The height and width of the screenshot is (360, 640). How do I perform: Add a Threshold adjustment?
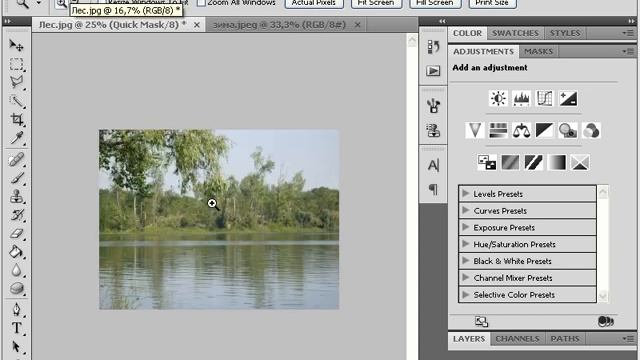click(x=533, y=162)
